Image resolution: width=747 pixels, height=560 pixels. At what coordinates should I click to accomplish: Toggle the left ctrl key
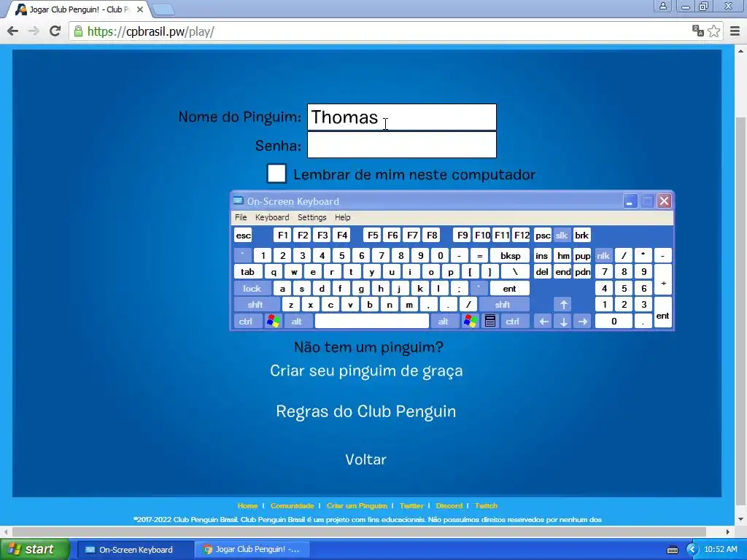[248, 322]
